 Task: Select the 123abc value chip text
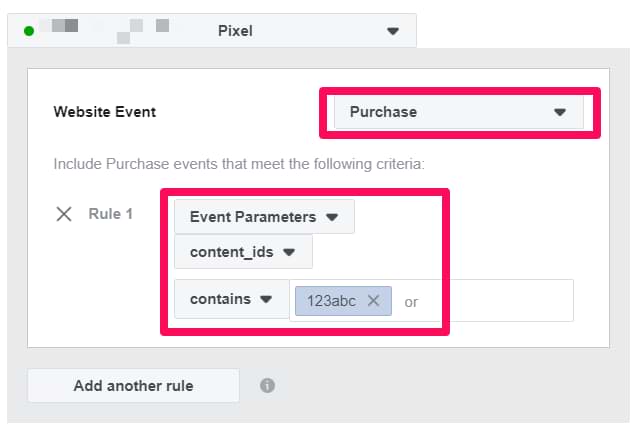331,300
